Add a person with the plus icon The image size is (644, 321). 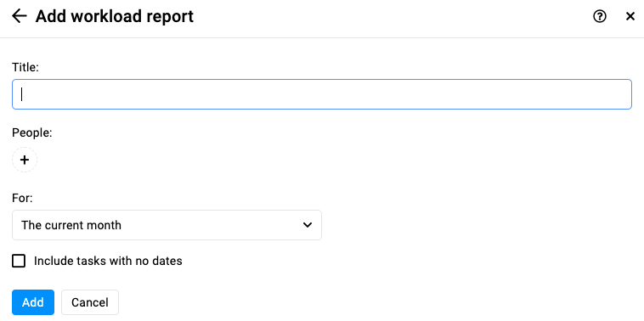point(25,160)
